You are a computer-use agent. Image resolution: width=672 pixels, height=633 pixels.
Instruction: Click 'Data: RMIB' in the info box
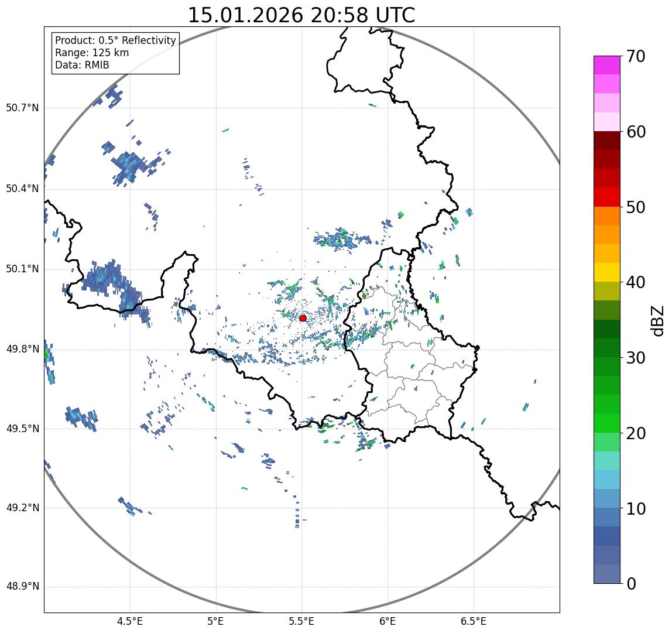click(x=83, y=65)
